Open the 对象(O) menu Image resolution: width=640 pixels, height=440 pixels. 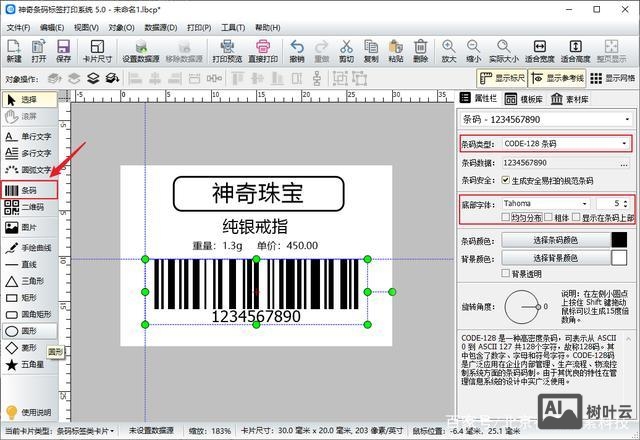(x=121, y=27)
